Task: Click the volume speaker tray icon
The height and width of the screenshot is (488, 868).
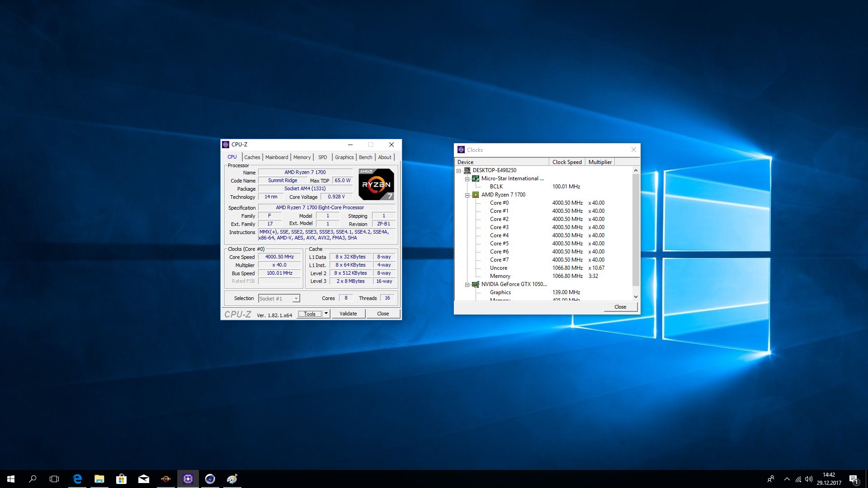Action: tap(809, 479)
